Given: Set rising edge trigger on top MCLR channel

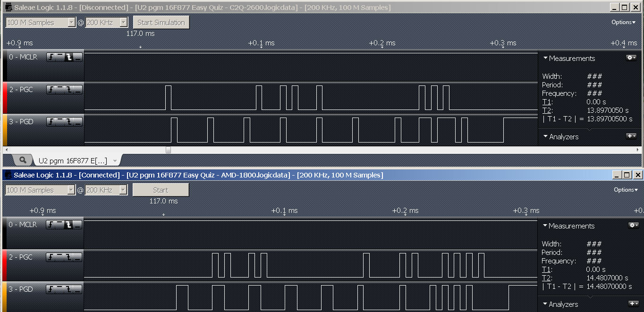Looking at the screenshot, I should pos(51,57).
